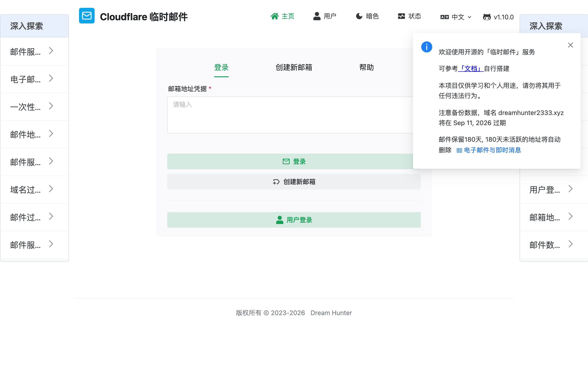Screen dimensions: 588x368
Task: Expand 用户登... item in right sidebar
Action: click(x=554, y=189)
